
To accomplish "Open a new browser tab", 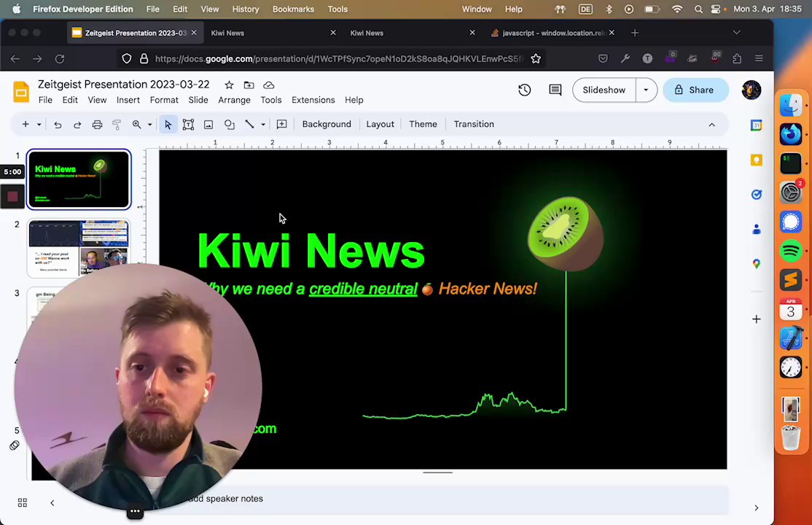I will (634, 33).
